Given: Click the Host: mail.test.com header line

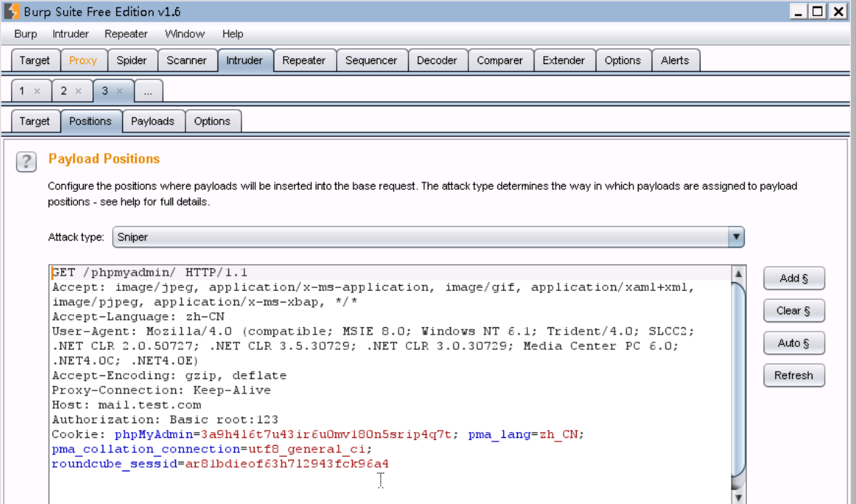Looking at the screenshot, I should coord(127,405).
